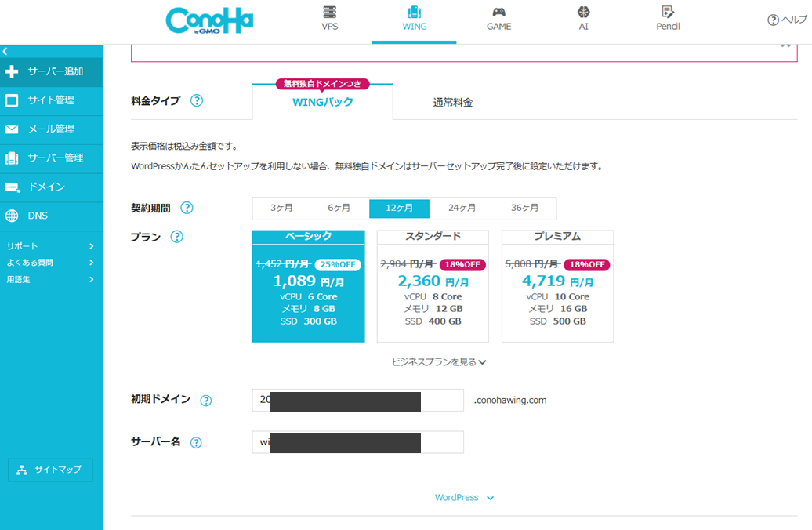Select the スタンダード plan card
This screenshot has height=530, width=812.
tap(433, 286)
